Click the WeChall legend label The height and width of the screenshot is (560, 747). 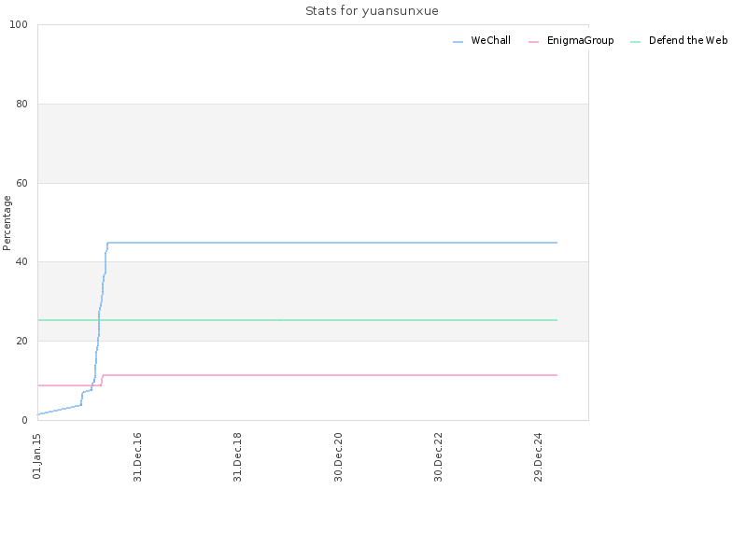click(x=490, y=40)
